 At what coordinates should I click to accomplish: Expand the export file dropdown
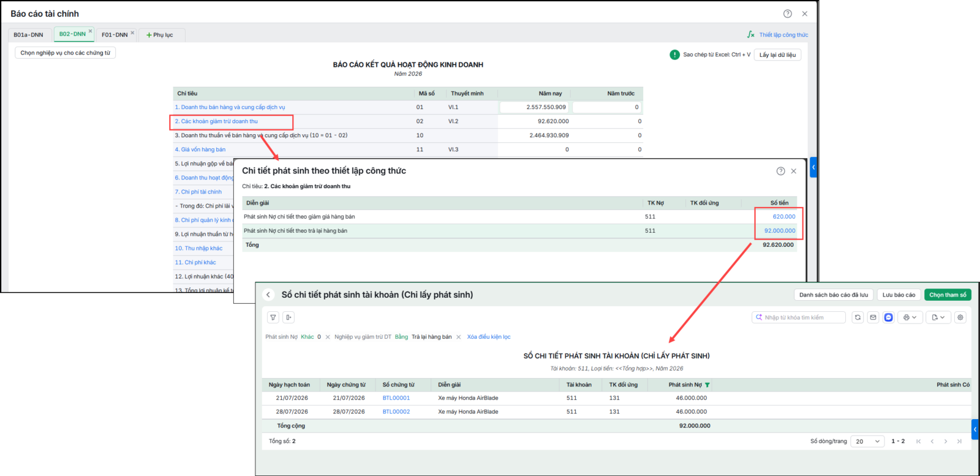pos(938,317)
